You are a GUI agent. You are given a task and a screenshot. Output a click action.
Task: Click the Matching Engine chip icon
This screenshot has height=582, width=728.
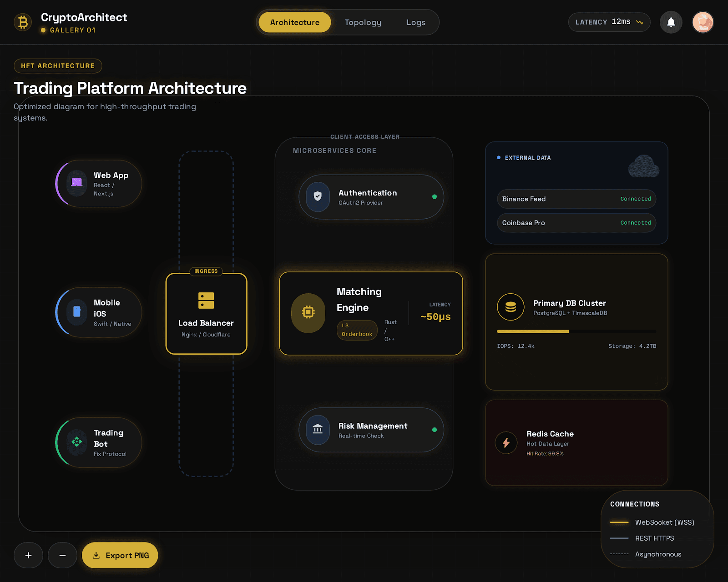(x=308, y=313)
